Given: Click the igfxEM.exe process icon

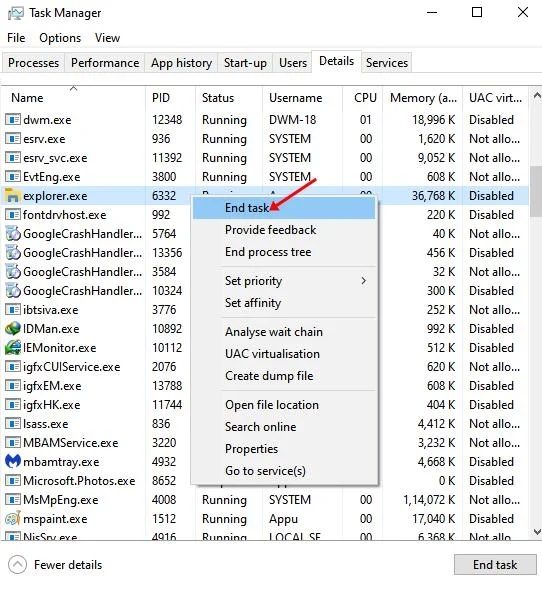Looking at the screenshot, I should 13,386.
